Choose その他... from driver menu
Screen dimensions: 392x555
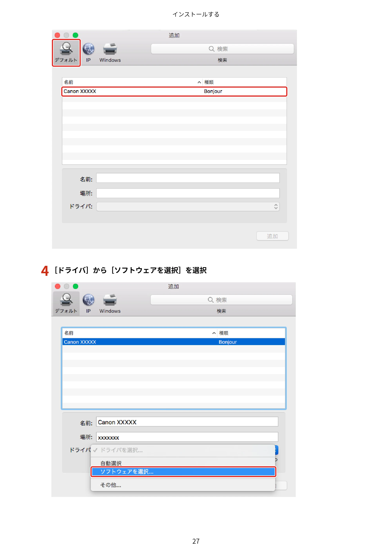pos(183,485)
